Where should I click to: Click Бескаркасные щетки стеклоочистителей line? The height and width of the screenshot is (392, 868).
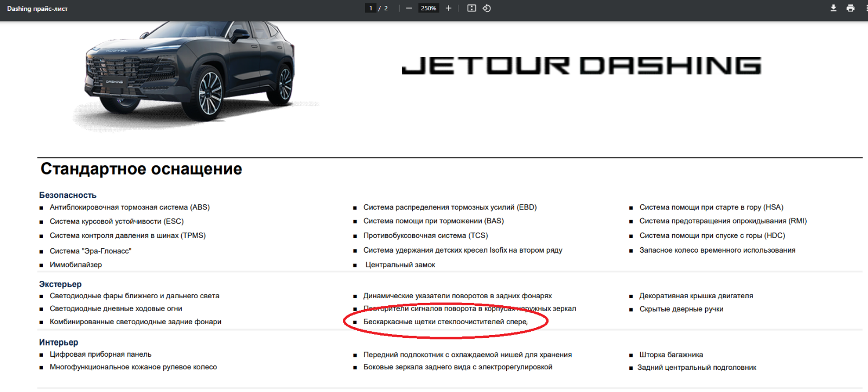(x=445, y=322)
